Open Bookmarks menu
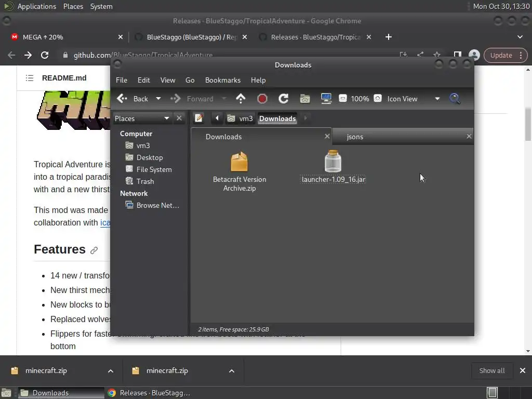532x399 pixels. 222,80
